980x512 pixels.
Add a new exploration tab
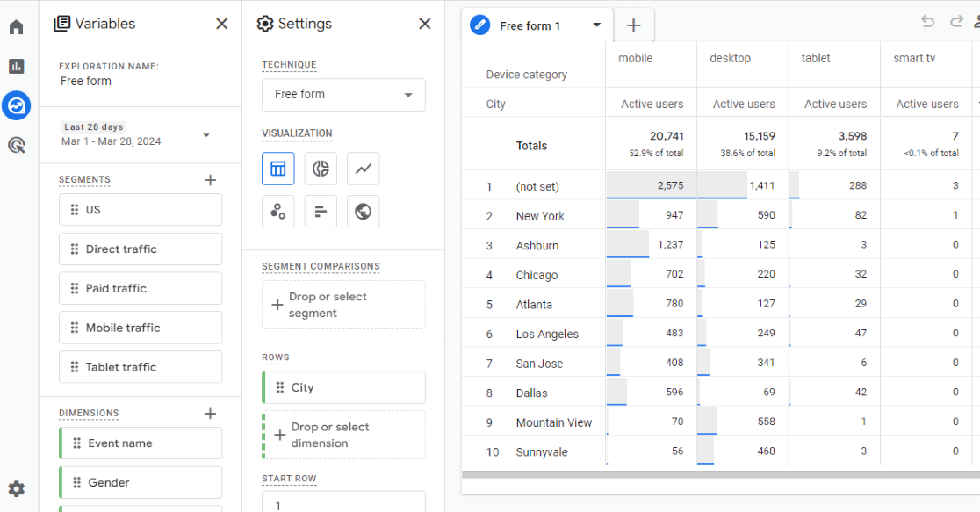pyautogui.click(x=633, y=25)
